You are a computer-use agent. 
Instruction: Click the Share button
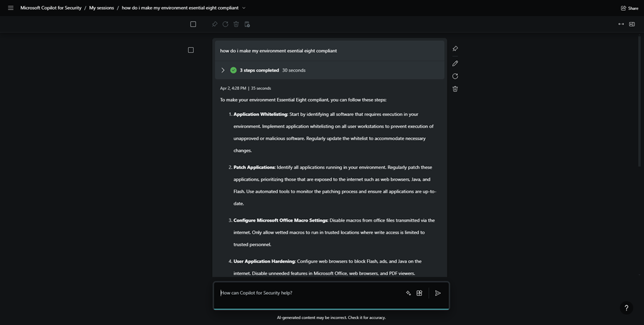pyautogui.click(x=629, y=8)
